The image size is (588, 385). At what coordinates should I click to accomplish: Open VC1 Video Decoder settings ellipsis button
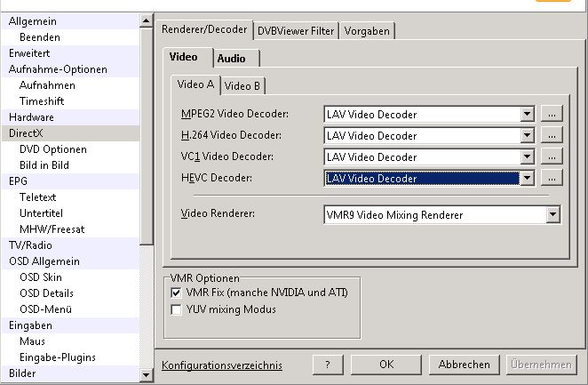tap(552, 156)
